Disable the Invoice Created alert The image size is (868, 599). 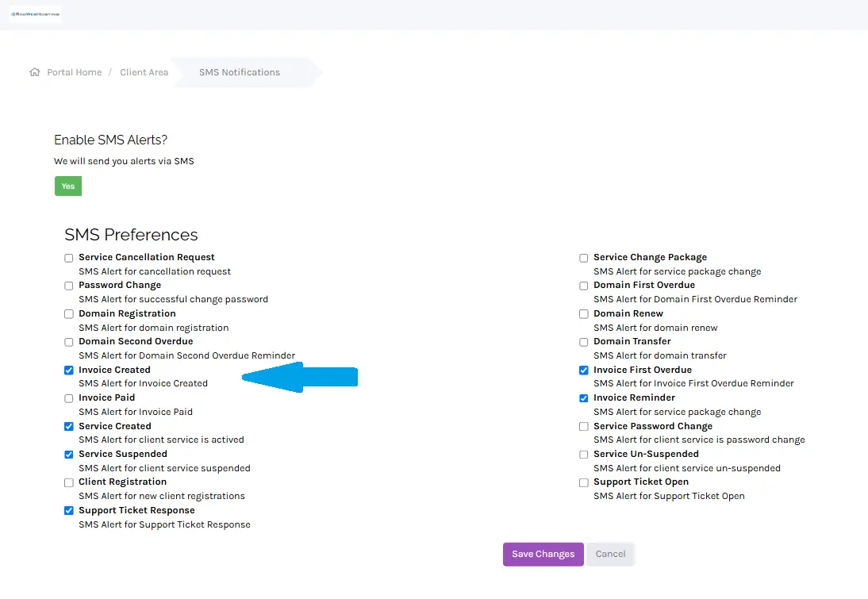pyautogui.click(x=68, y=370)
